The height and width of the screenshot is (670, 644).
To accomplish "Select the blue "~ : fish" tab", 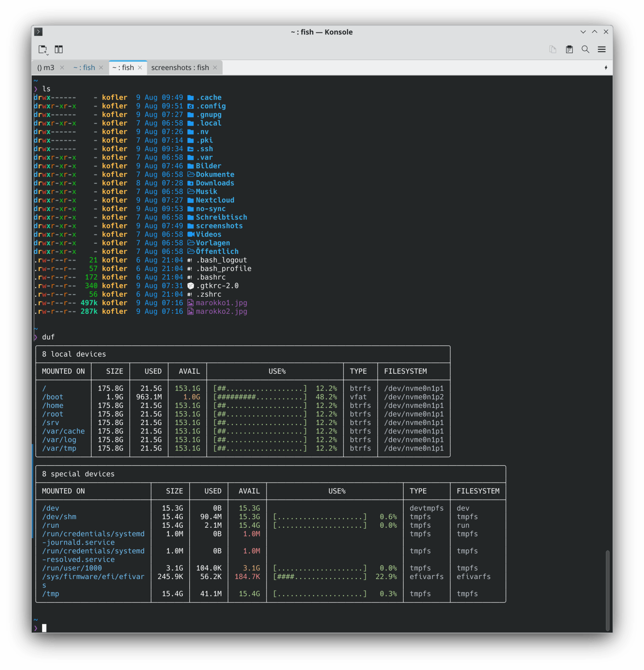I will pos(84,68).
